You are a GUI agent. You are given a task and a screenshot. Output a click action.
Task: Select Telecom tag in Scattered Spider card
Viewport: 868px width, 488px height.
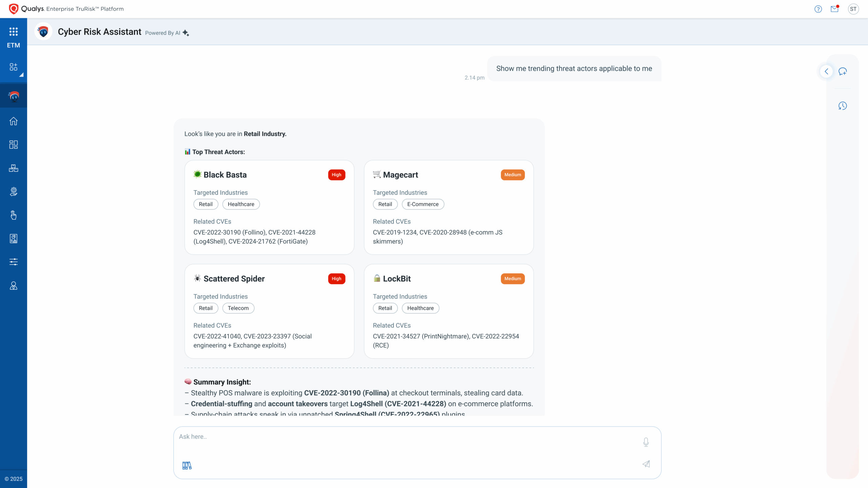click(x=238, y=308)
